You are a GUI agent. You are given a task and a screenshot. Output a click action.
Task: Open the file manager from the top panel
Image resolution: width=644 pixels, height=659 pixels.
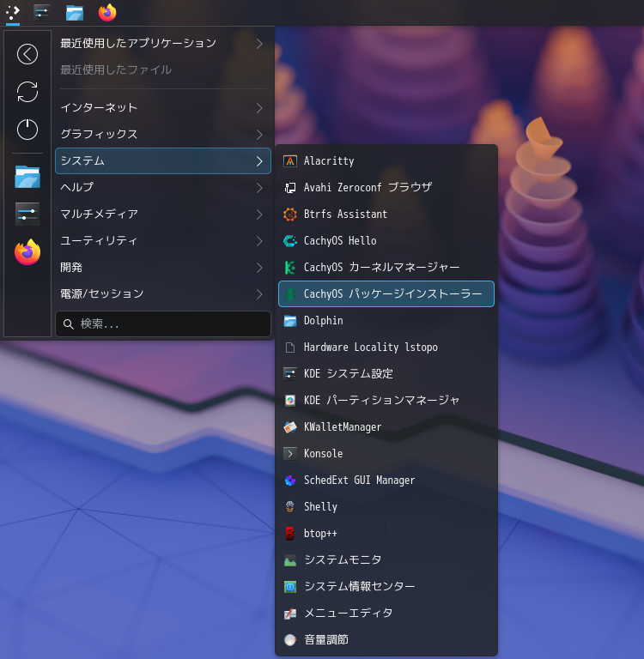click(x=75, y=12)
